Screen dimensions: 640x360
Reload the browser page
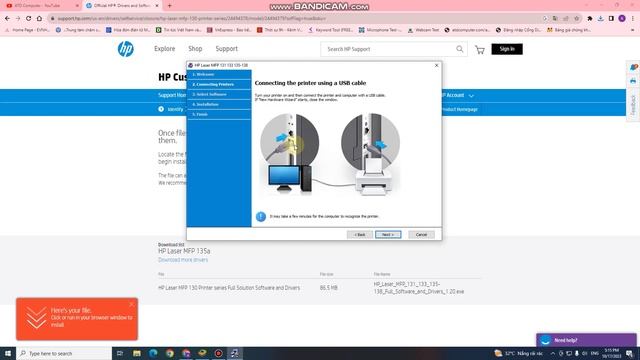29,18
